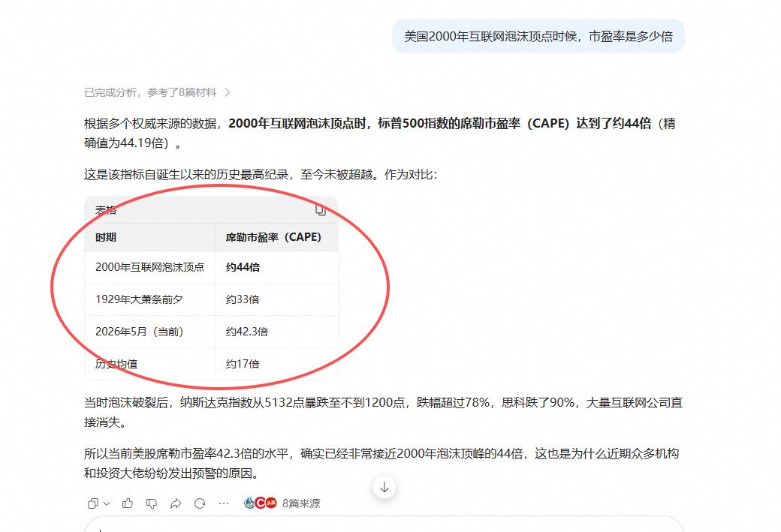Click the 表格 label above the table
The width and height of the screenshot is (781, 532).
[106, 210]
